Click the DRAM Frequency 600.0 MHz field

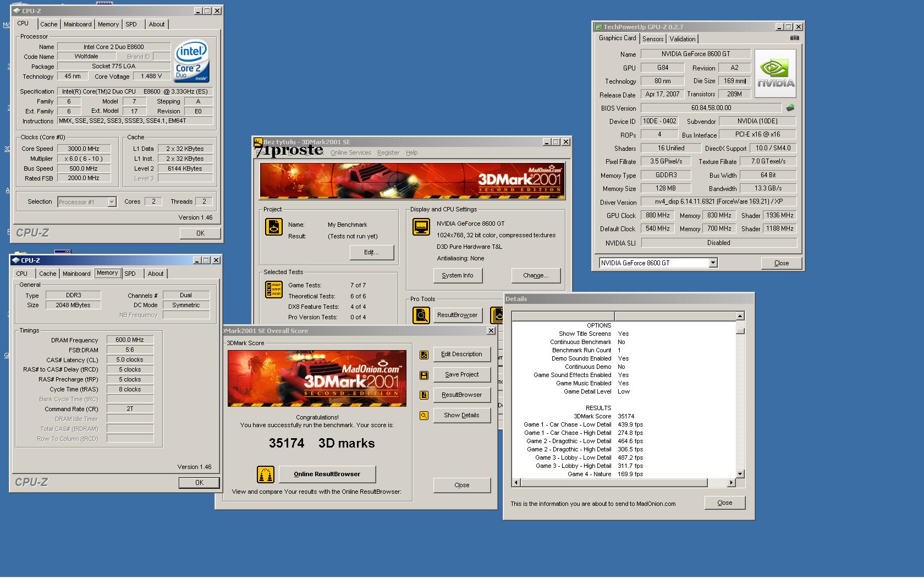[130, 340]
